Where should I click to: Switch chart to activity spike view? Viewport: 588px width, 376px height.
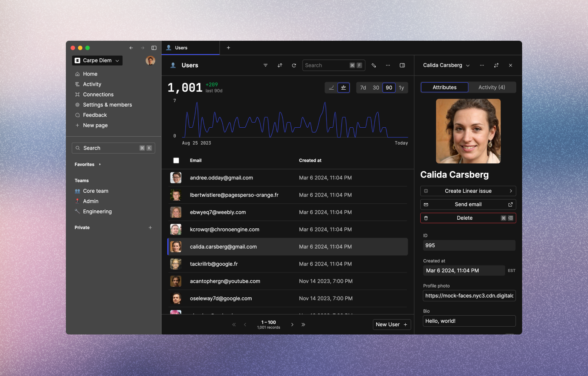pos(343,88)
